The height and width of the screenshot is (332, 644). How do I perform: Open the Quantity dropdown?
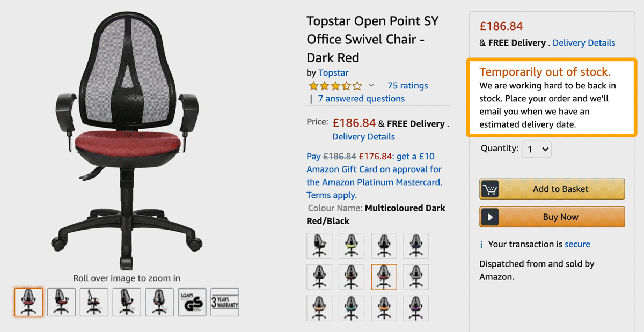[536, 149]
